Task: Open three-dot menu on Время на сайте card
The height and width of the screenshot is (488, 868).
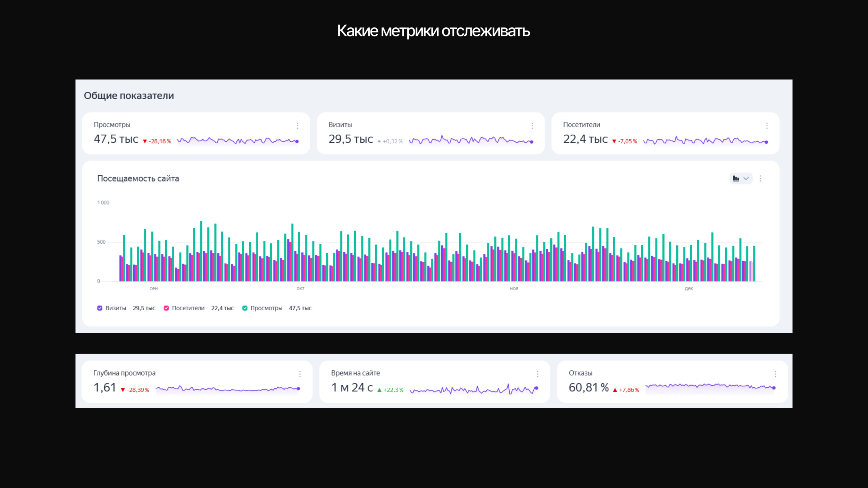Action: (x=537, y=374)
